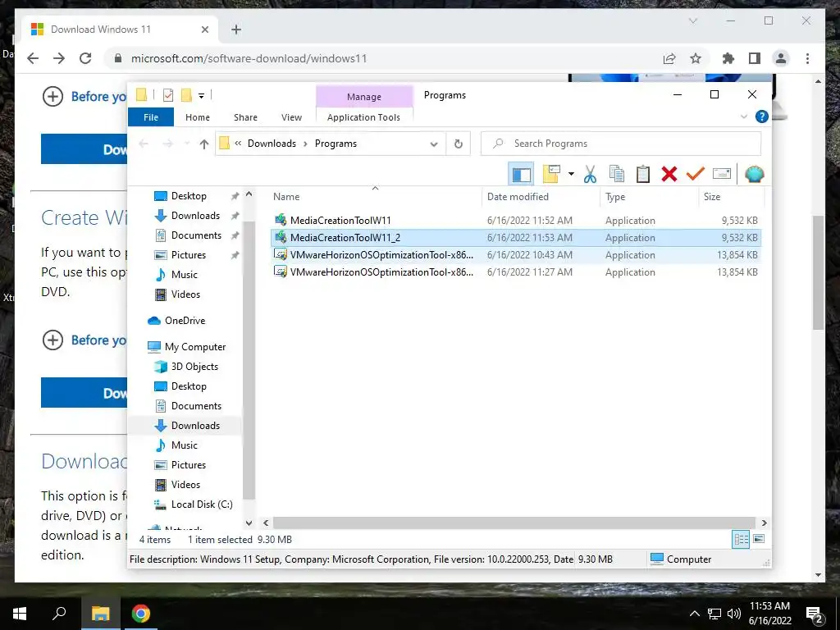Image resolution: width=840 pixels, height=630 pixels.
Task: Click the Paste clipboard icon
Action: (x=643, y=174)
